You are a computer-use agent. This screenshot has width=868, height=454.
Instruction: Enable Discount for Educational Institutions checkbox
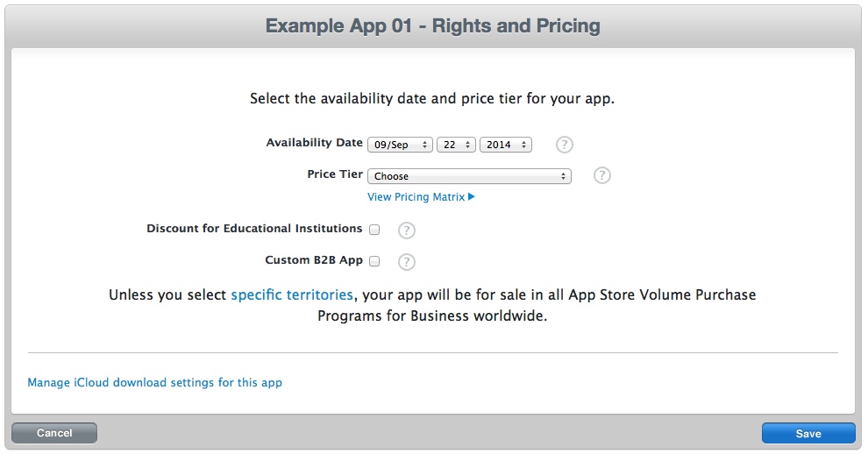pos(374,230)
